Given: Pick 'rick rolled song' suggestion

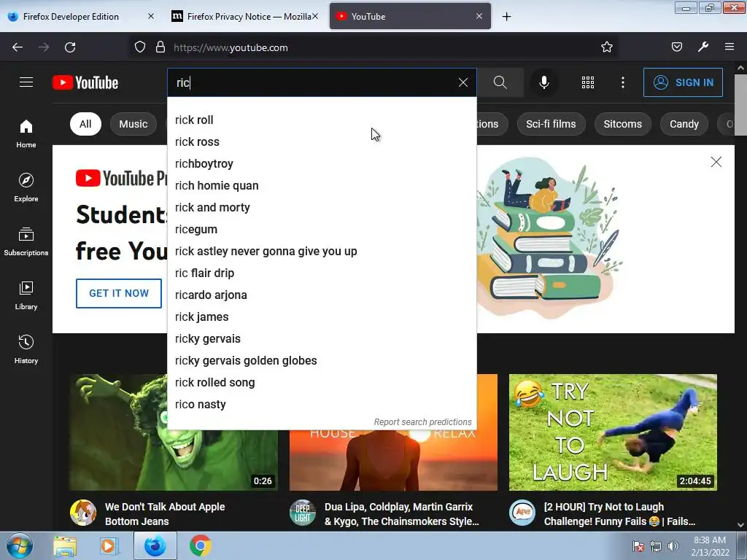Looking at the screenshot, I should point(322,383).
